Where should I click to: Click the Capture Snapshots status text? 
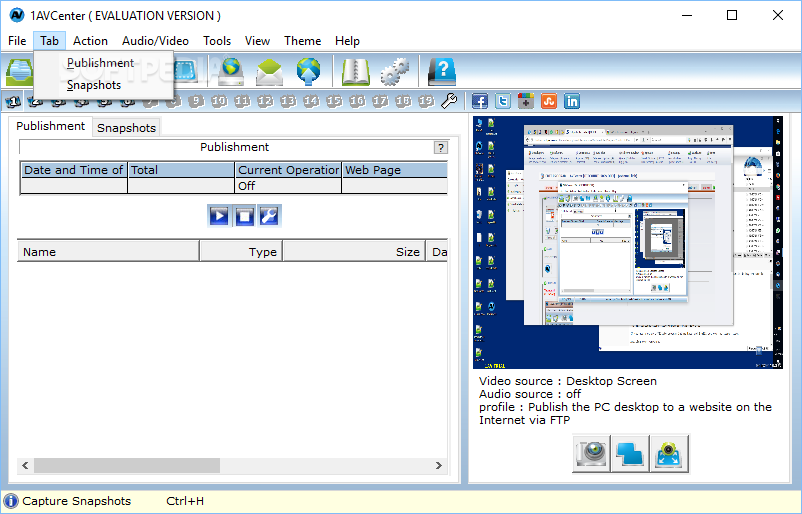tap(76, 501)
